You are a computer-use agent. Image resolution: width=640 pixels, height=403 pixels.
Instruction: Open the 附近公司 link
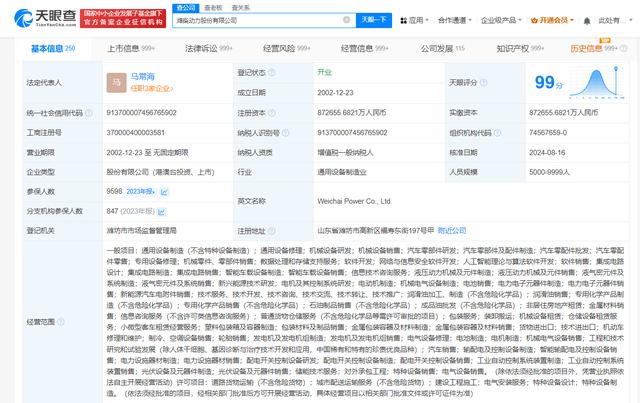(452, 230)
